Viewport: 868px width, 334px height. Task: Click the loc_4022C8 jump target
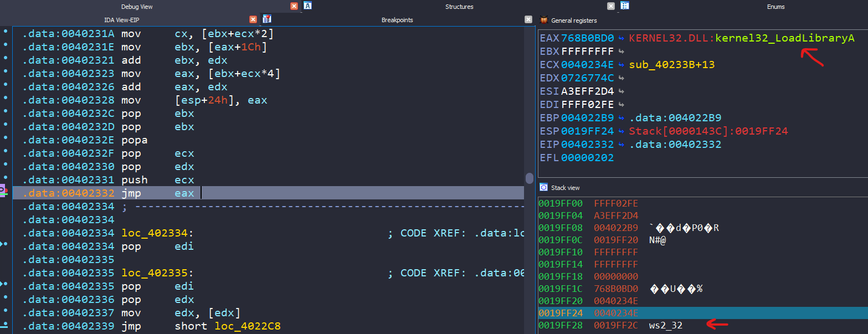point(248,326)
